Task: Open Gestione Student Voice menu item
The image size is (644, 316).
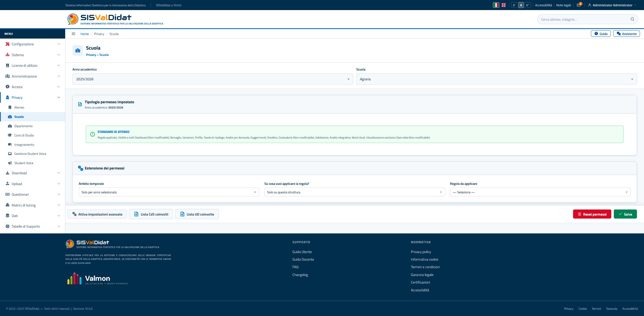Action: pyautogui.click(x=33, y=154)
